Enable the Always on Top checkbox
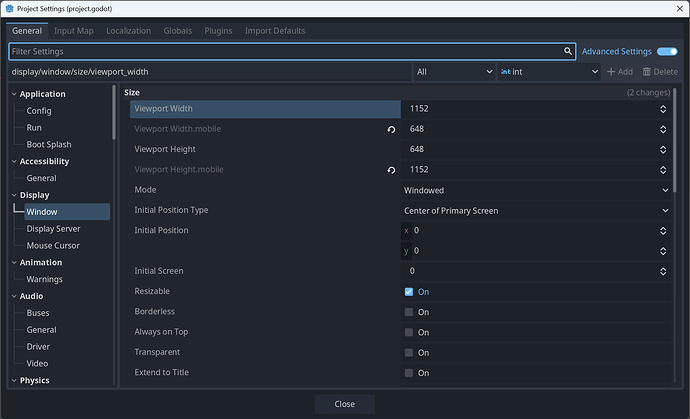Viewport: 690px width, 419px height. click(x=409, y=332)
